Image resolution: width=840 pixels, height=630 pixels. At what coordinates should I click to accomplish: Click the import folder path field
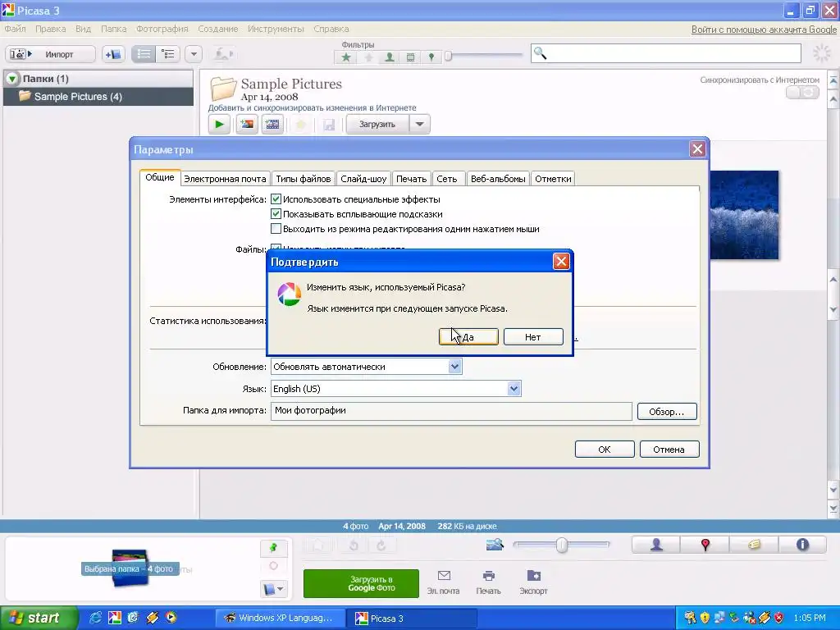click(451, 411)
